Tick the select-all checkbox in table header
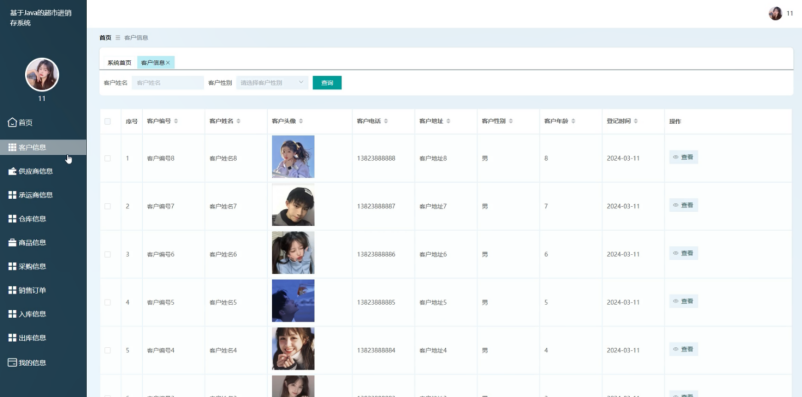This screenshot has height=397, width=802. pos(107,121)
